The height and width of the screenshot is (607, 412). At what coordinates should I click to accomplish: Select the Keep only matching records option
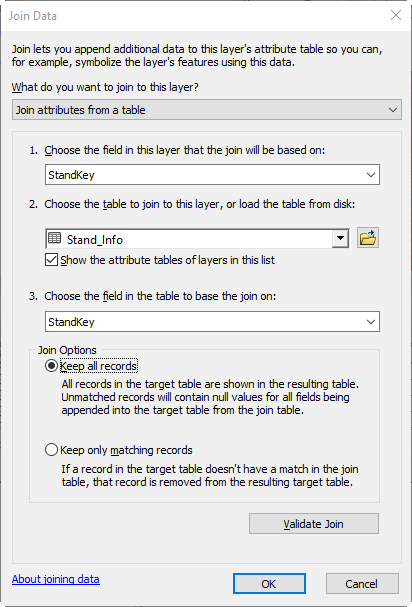coord(52,450)
